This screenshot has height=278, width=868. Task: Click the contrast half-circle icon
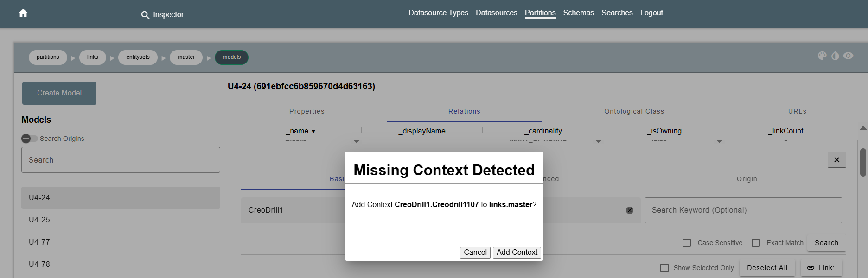[835, 56]
